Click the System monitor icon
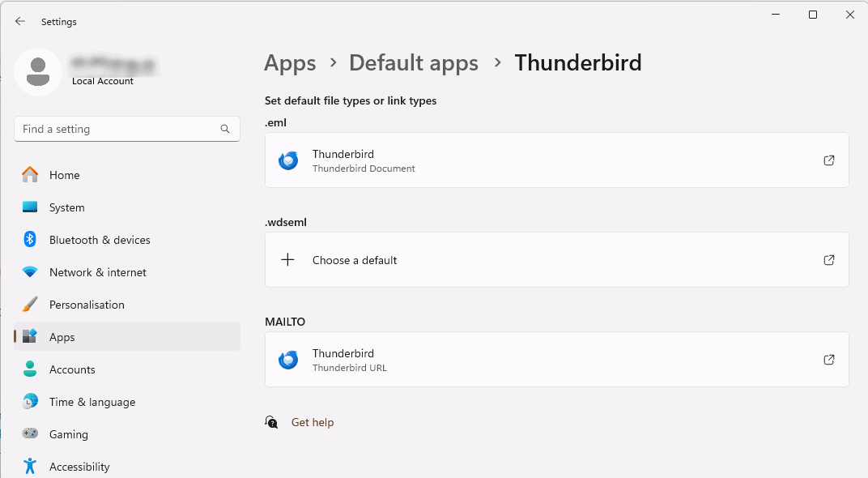 coord(30,207)
